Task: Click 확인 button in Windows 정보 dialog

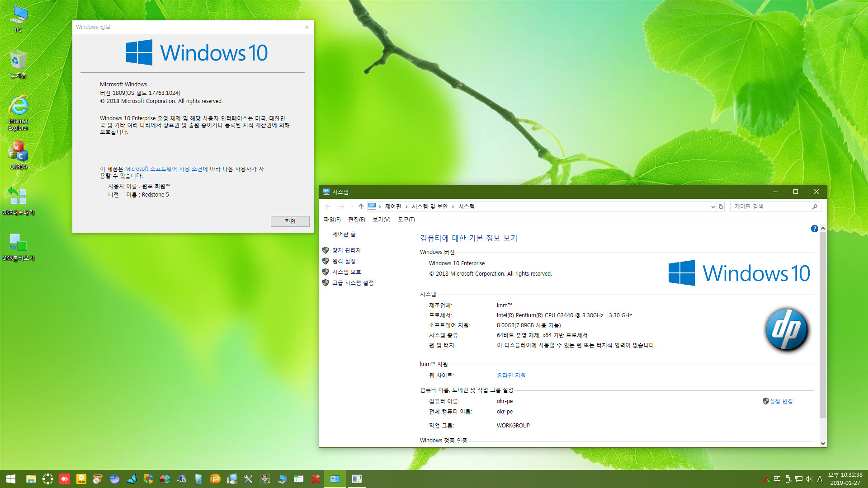Action: 290,221
